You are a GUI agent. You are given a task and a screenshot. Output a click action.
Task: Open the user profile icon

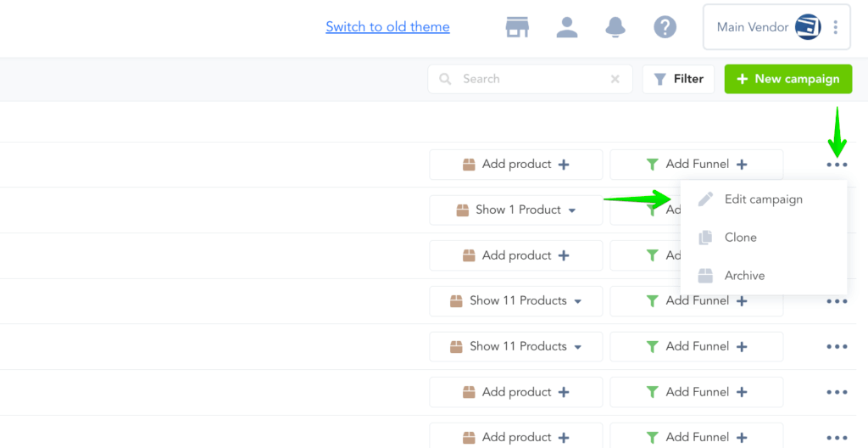[x=566, y=27]
